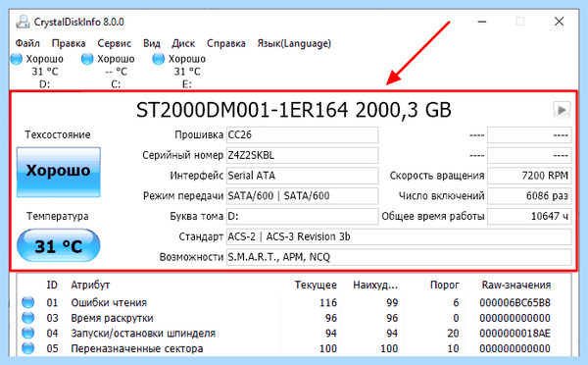Image resolution: width=588 pixels, height=365 pixels.
Task: Open the Правка menu
Action: (x=69, y=43)
